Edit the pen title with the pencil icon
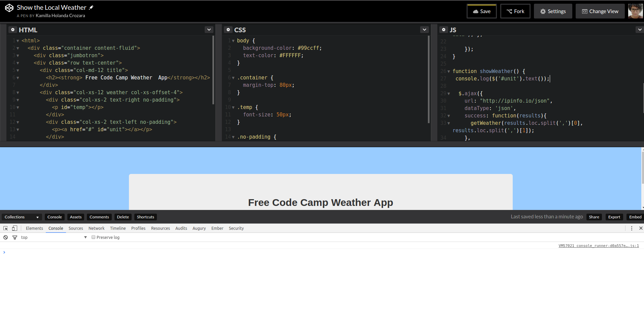644x324 pixels. [91, 7]
